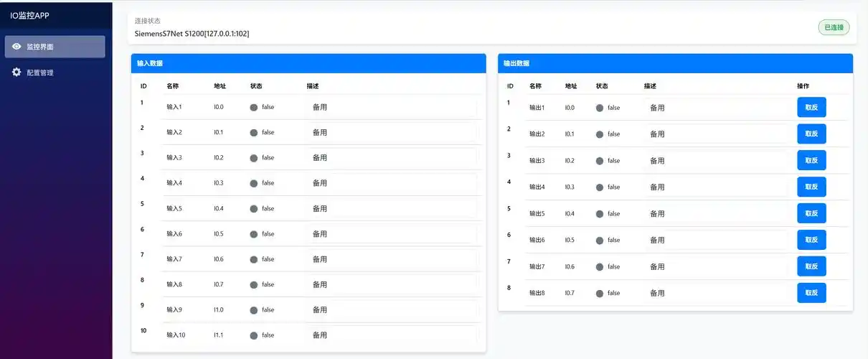Click the 输出8 description field

click(x=717, y=293)
